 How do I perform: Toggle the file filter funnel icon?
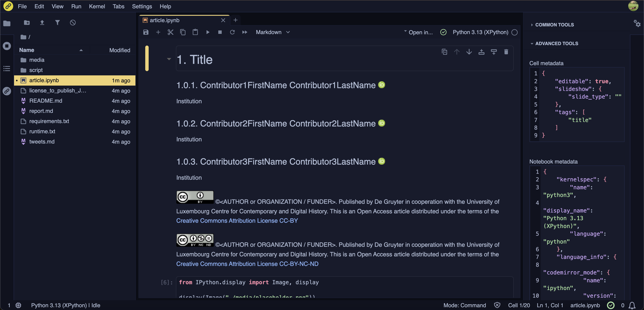click(x=57, y=23)
